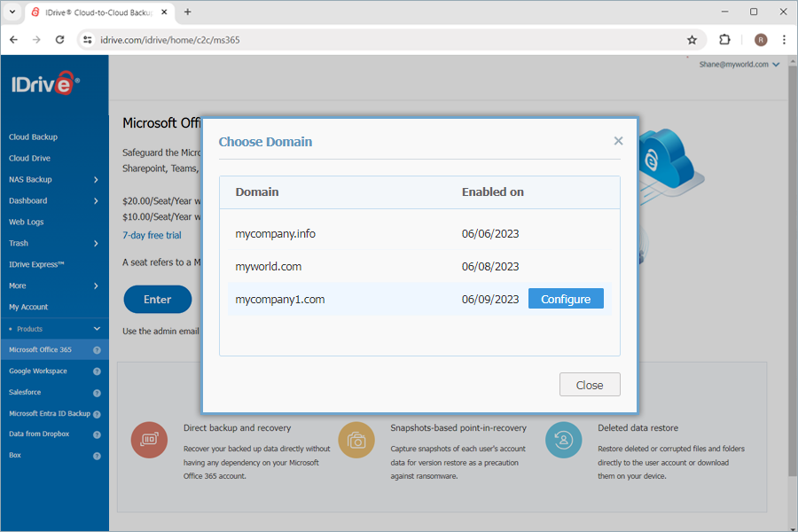
Task: Select Box product
Action: coord(15,455)
